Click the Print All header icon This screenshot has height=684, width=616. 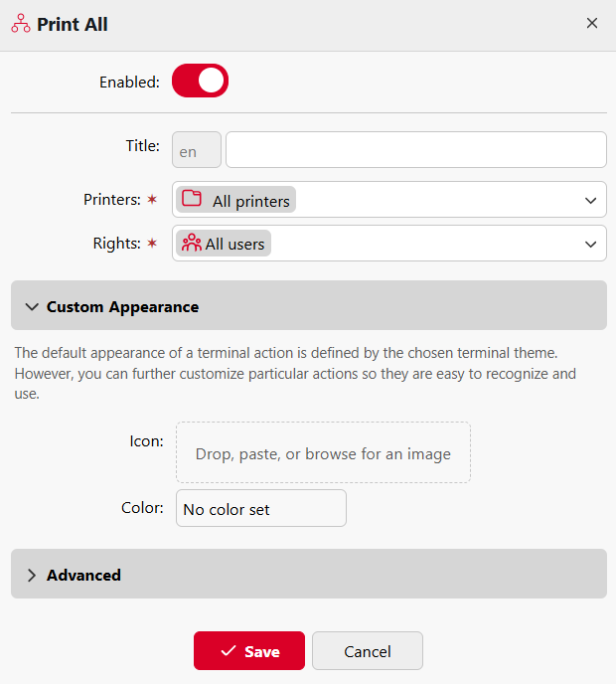(21, 24)
